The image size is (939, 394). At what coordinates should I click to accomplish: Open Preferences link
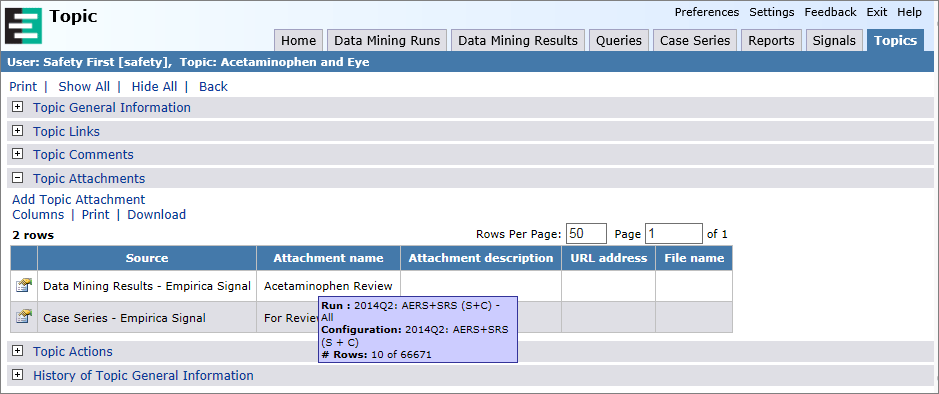tap(707, 12)
